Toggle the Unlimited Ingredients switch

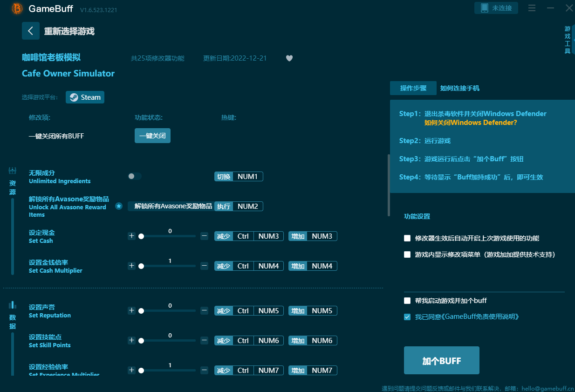point(135,176)
